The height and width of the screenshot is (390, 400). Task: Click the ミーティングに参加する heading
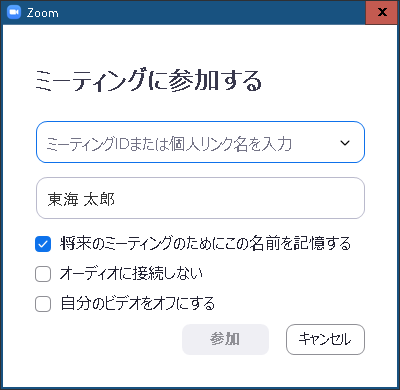click(x=149, y=80)
